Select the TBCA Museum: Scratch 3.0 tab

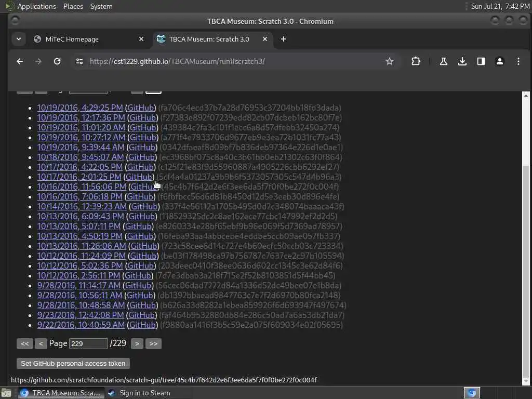[212, 39]
